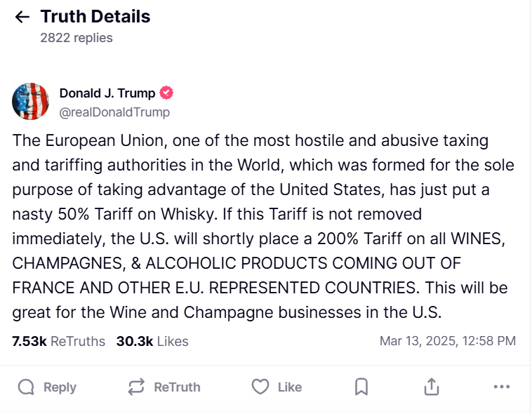Screen dimensions: 532x414
Task: Click the ReTruth text label
Action: [177, 387]
